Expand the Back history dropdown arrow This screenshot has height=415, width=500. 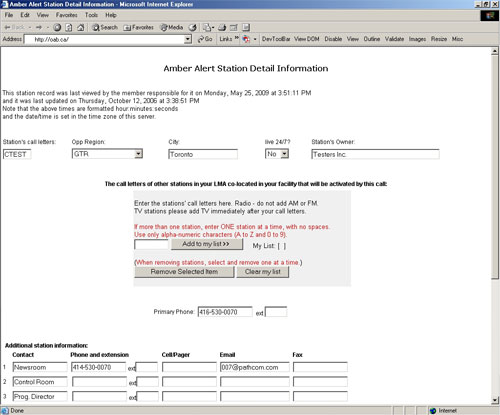tap(30, 27)
